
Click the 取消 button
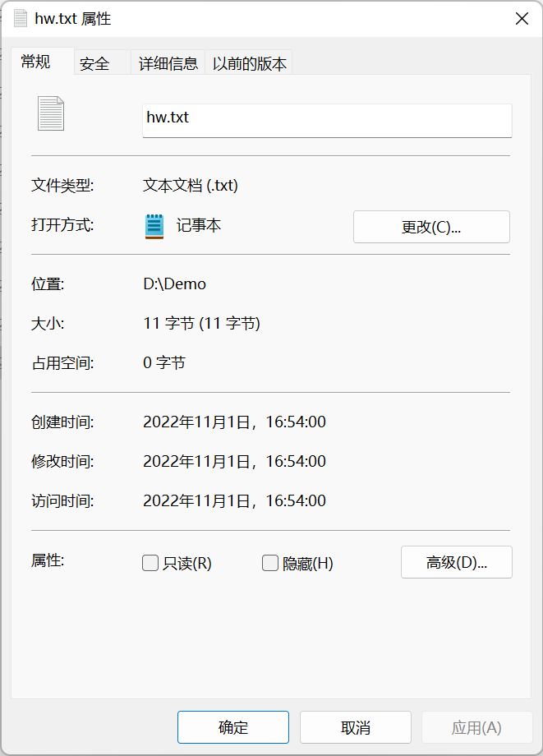pos(355,727)
